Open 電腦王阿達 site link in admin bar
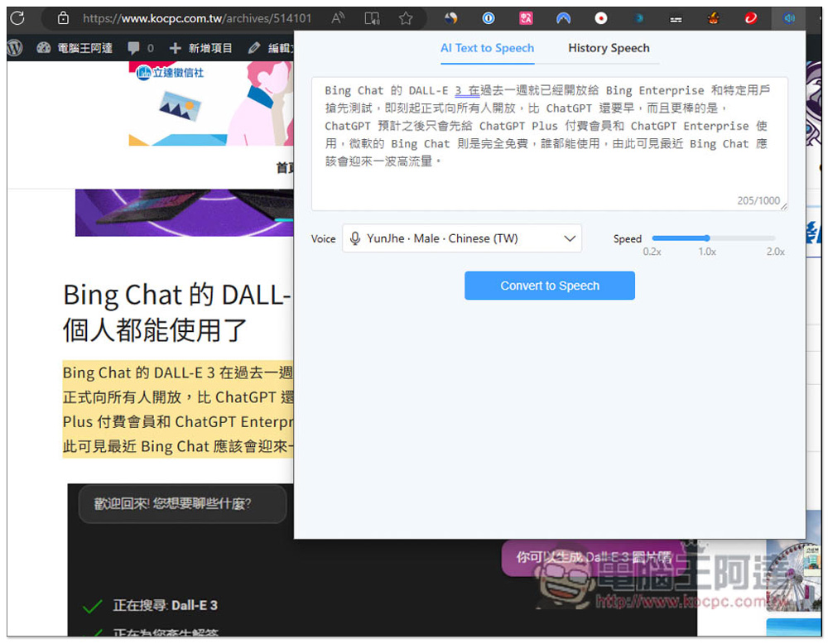 [75, 48]
